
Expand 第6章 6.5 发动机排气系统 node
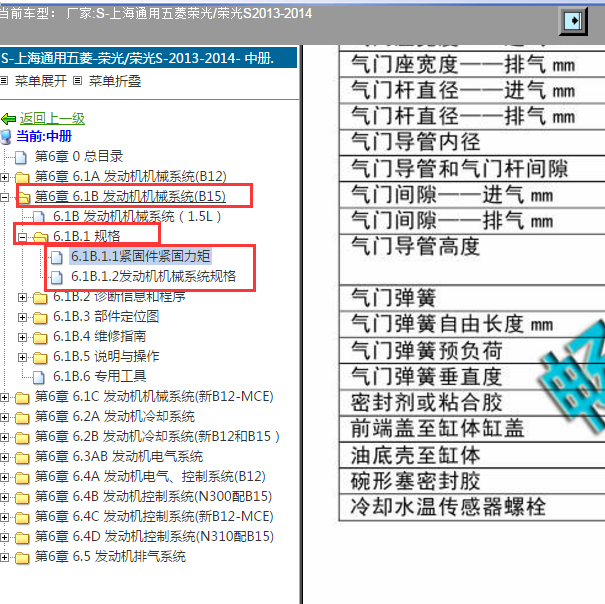(4, 558)
